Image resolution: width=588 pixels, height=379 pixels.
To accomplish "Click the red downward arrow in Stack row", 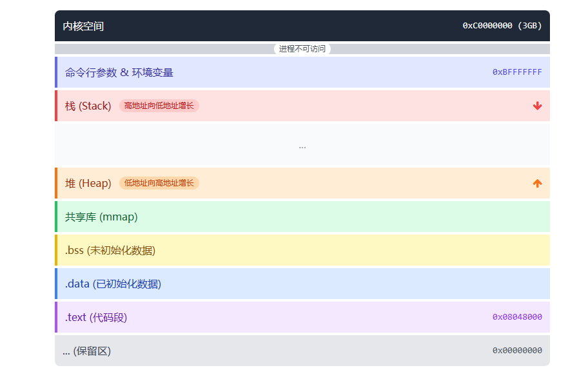I will [x=537, y=106].
